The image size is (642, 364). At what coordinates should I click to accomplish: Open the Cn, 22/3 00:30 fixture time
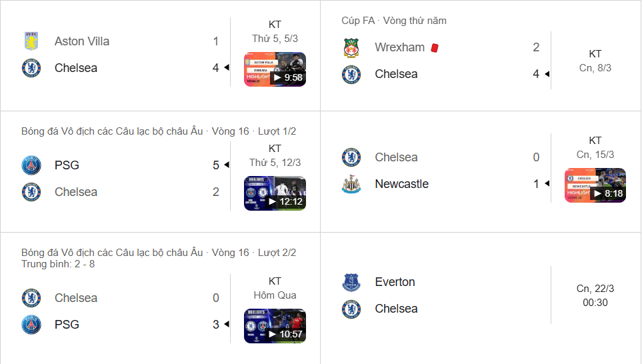[595, 295]
